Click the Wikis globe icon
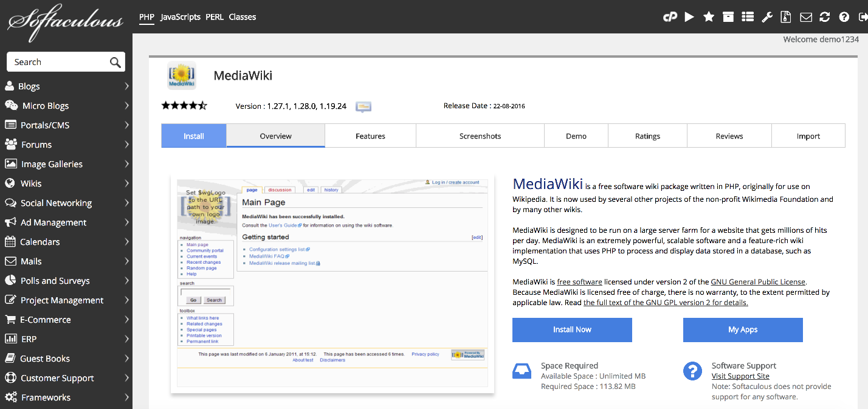The image size is (868, 409). (10, 183)
